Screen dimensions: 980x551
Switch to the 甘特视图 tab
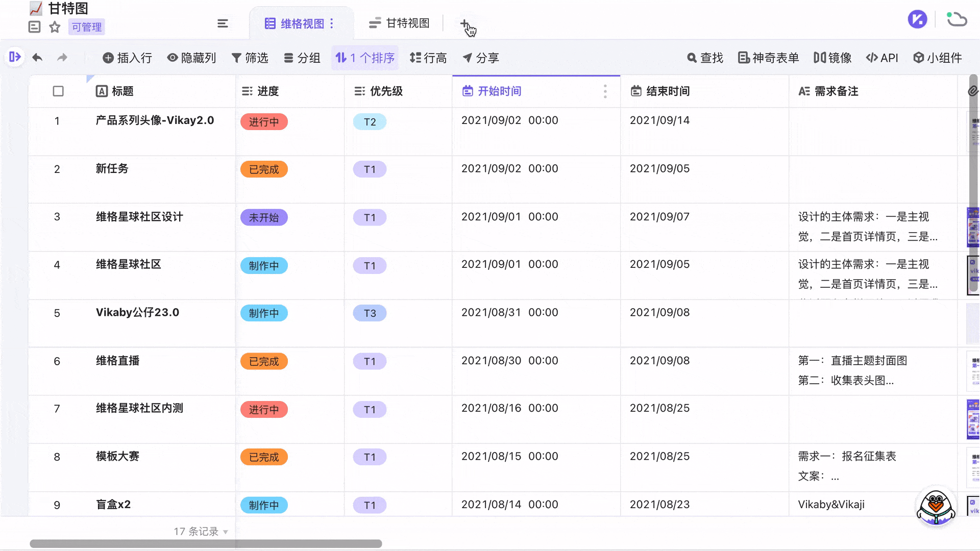399,23
